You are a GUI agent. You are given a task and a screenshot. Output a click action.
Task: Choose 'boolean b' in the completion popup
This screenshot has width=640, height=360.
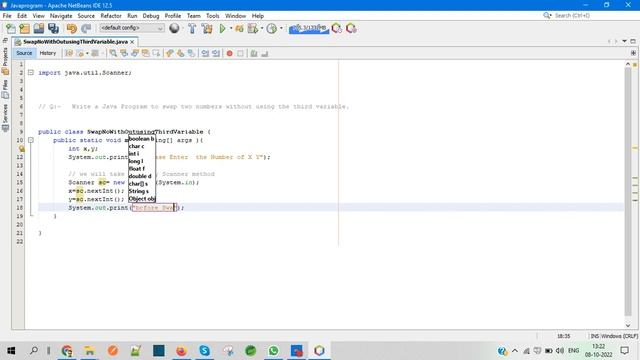point(142,139)
